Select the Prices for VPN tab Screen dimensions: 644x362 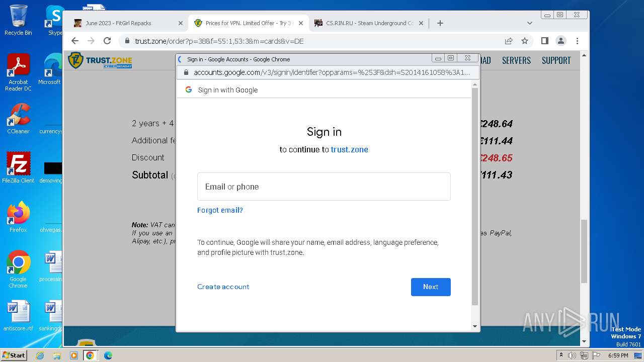click(249, 23)
